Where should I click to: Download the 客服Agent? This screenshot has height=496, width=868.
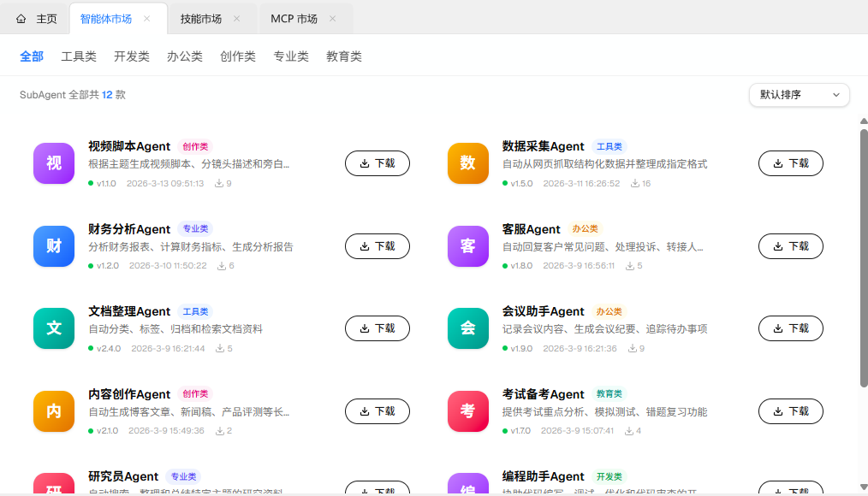click(790, 246)
